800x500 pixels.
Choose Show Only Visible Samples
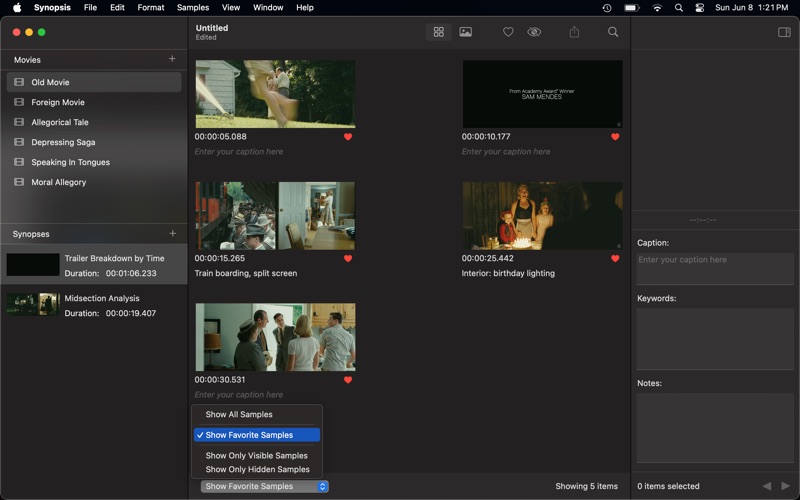257,456
